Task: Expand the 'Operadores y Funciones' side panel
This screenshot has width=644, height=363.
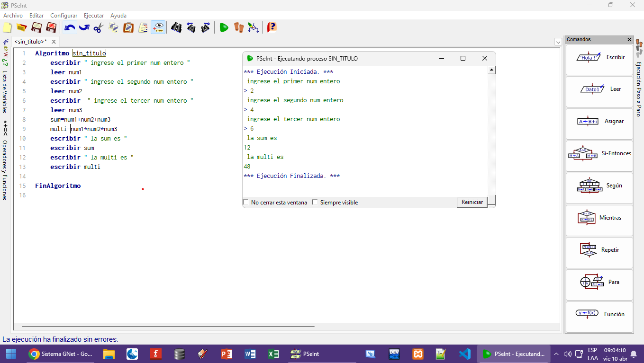Action: point(5,169)
